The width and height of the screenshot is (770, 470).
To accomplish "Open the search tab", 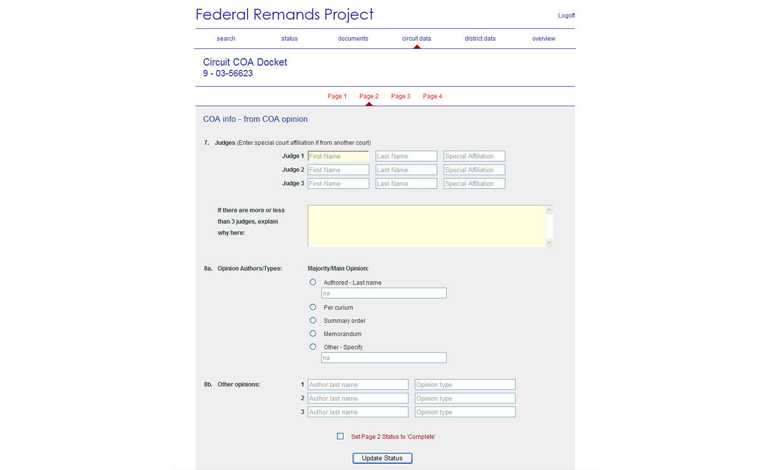I will [226, 38].
